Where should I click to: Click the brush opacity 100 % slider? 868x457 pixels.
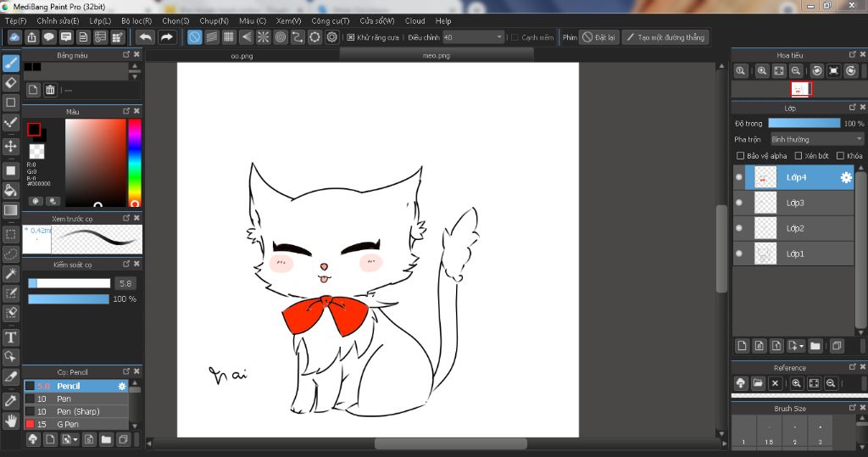(x=69, y=299)
